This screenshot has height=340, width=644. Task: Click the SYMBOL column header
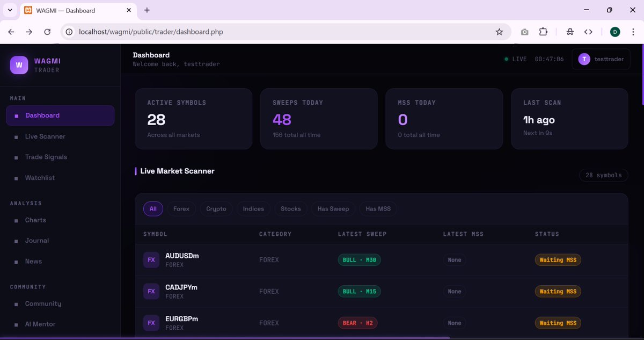(155, 234)
